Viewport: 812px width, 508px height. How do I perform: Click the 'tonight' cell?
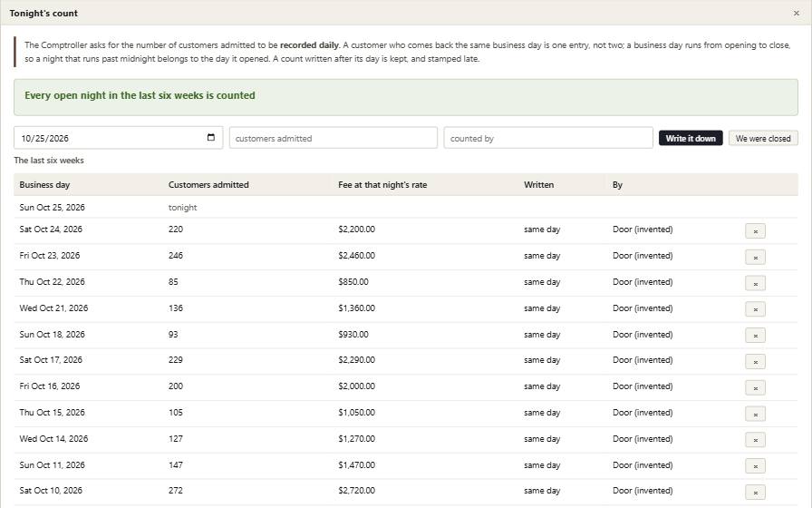coord(182,208)
